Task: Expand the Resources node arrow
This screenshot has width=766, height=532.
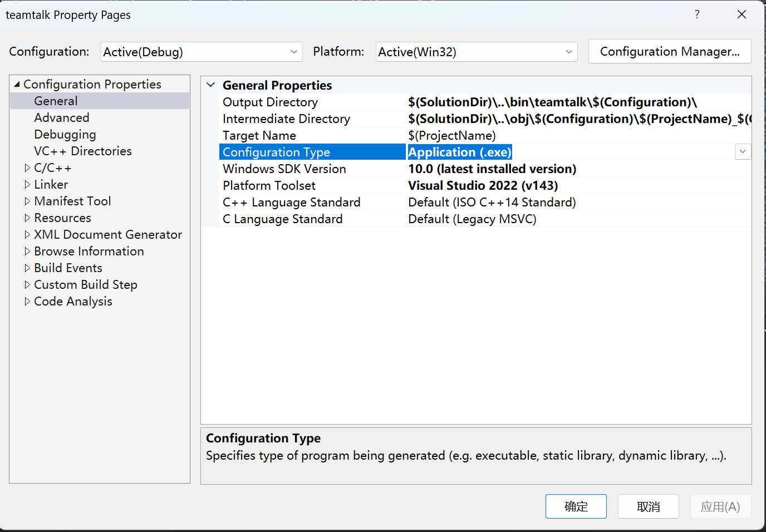Action: pyautogui.click(x=27, y=218)
